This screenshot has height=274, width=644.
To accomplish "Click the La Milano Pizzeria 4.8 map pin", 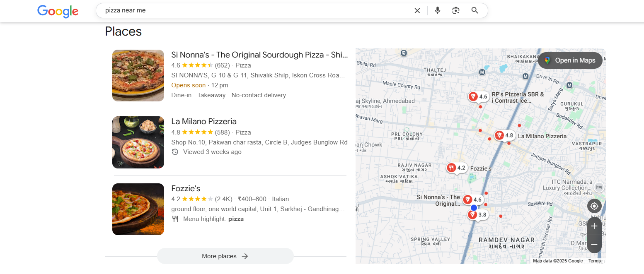I will point(504,136).
